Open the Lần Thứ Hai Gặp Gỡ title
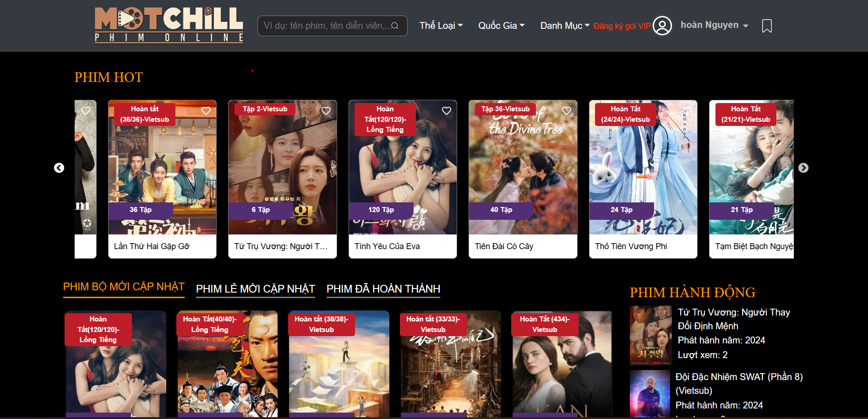This screenshot has width=868, height=419. point(152,246)
